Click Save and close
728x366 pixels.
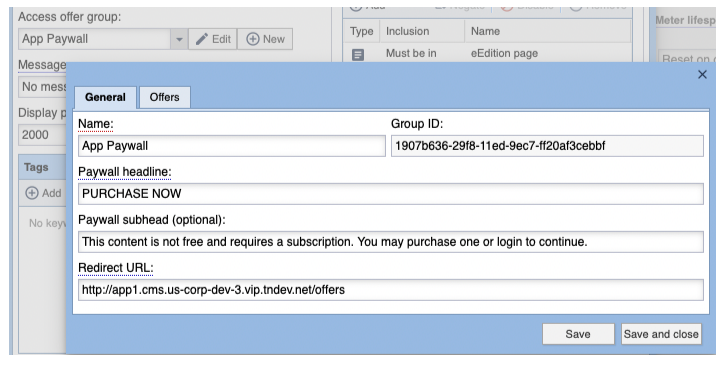coord(661,334)
